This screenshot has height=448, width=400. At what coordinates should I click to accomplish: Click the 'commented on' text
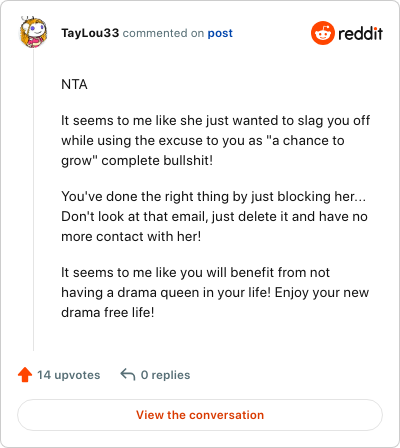pos(163,33)
